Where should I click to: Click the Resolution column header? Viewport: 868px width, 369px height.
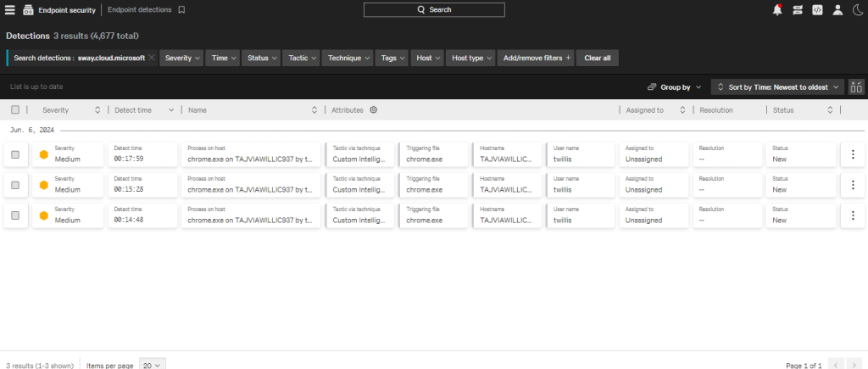pos(715,110)
